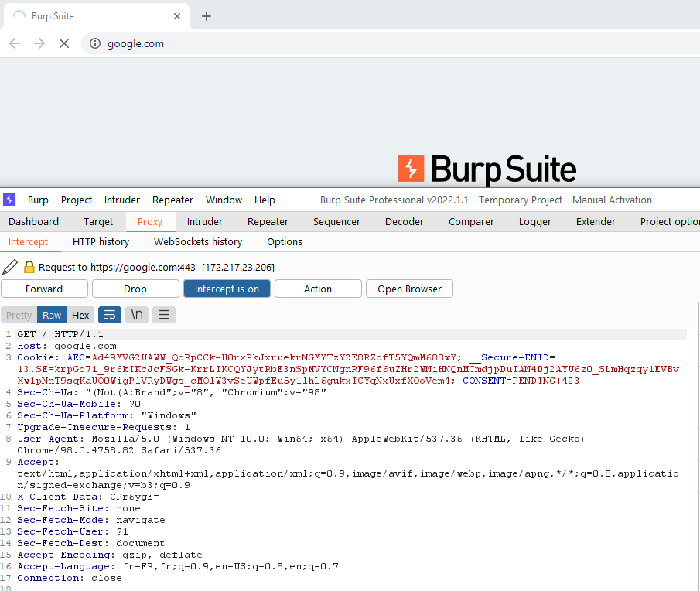Open the Decoder tab
Image resolution: width=700 pixels, height=591 pixels.
[405, 221]
